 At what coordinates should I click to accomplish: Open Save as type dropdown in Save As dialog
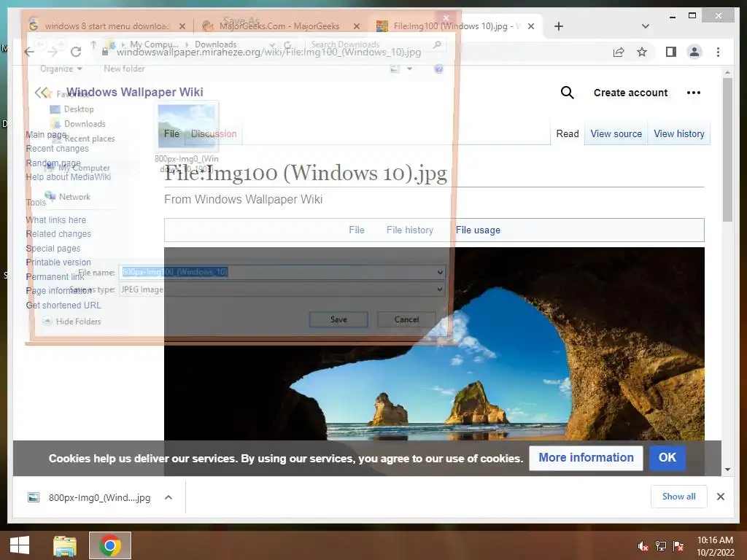pos(440,289)
